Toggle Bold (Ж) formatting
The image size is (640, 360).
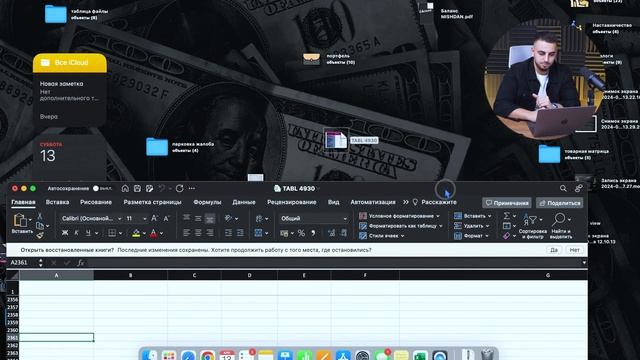65,233
